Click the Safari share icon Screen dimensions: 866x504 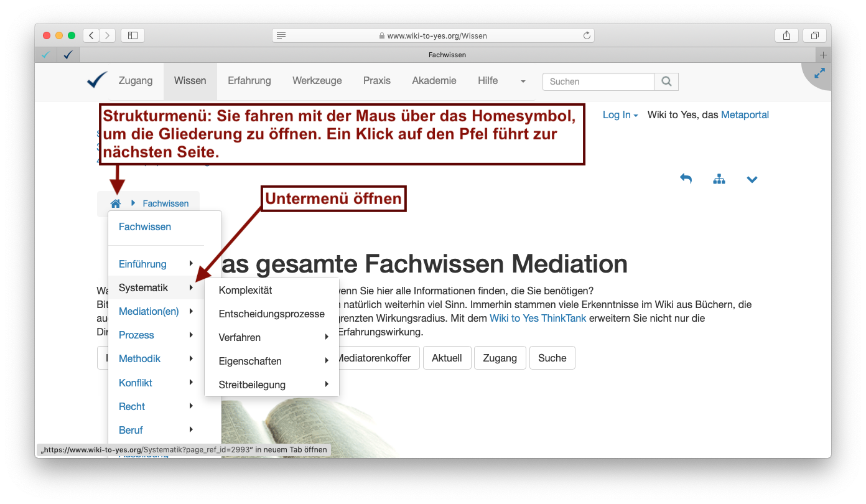click(x=786, y=35)
